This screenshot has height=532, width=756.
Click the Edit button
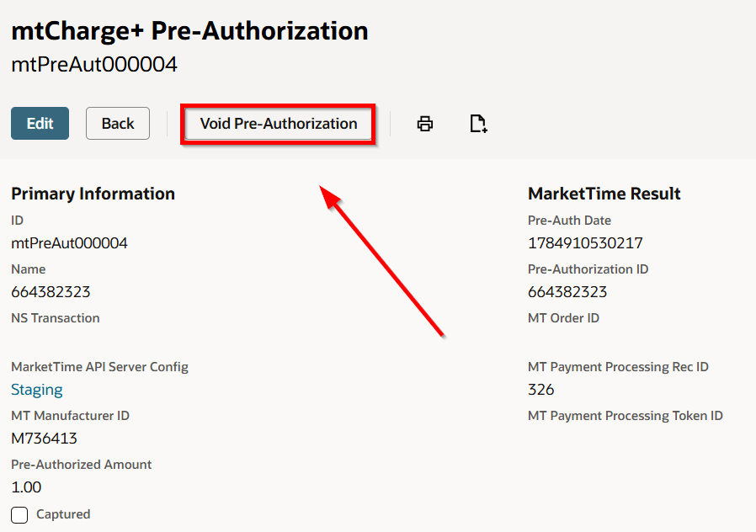(x=40, y=124)
